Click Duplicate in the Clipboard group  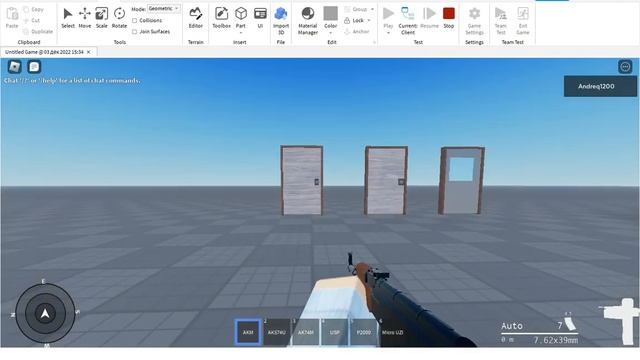tap(38, 31)
